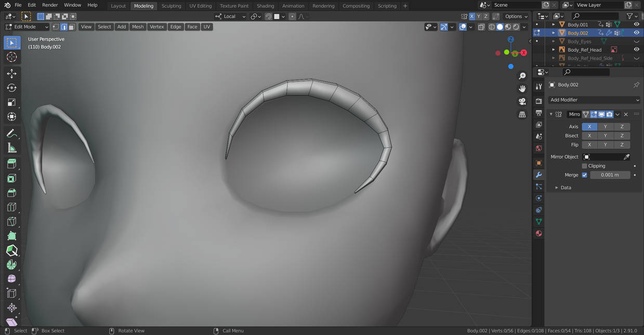Toggle the Bisect X button
644x335 pixels.
589,136
